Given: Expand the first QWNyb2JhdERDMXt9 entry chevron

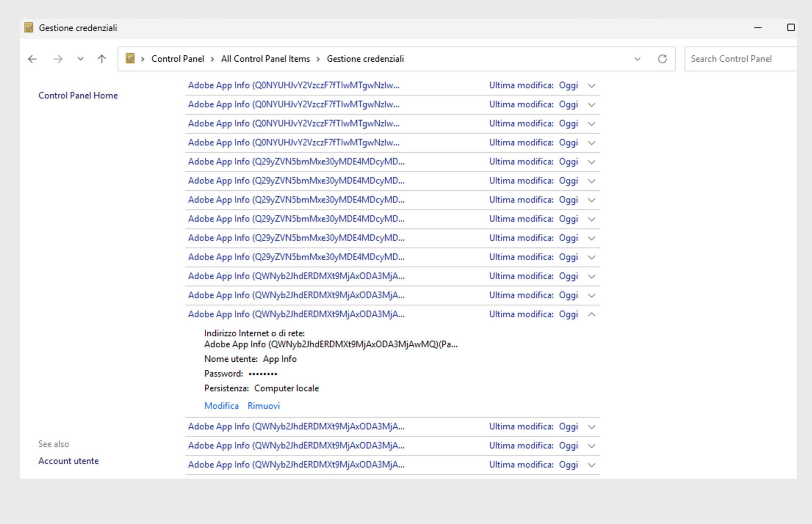Looking at the screenshot, I should (x=592, y=276).
